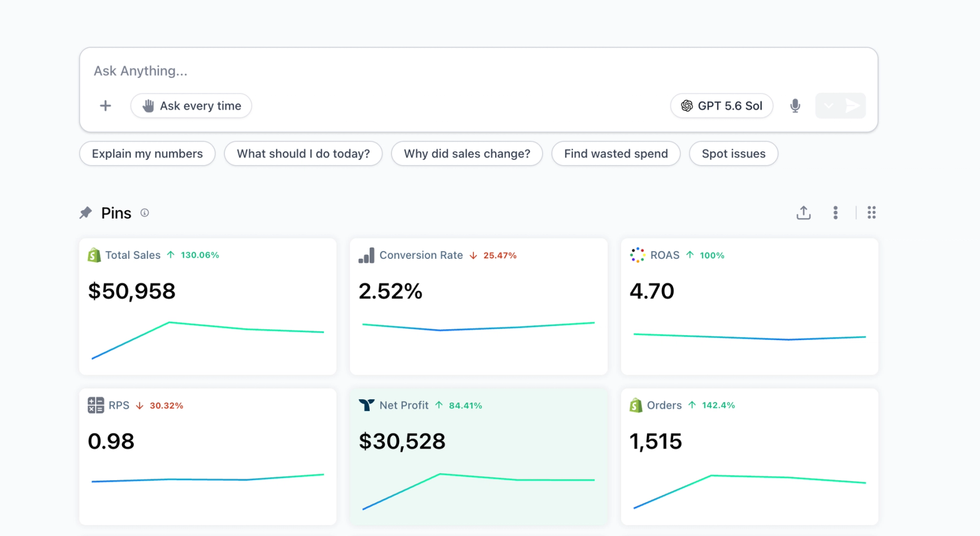
Task: Click the microphone voice input icon
Action: 795,106
